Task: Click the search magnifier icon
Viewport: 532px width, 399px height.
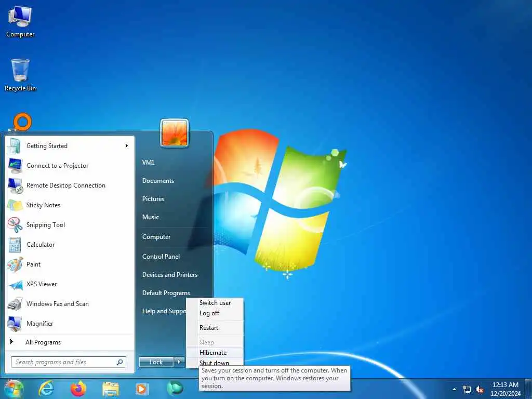Action: pos(119,362)
